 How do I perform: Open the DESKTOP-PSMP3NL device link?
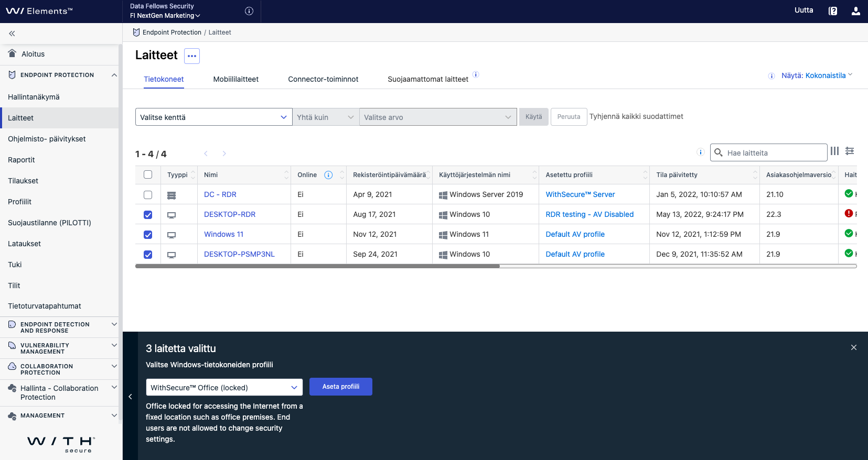(239, 254)
